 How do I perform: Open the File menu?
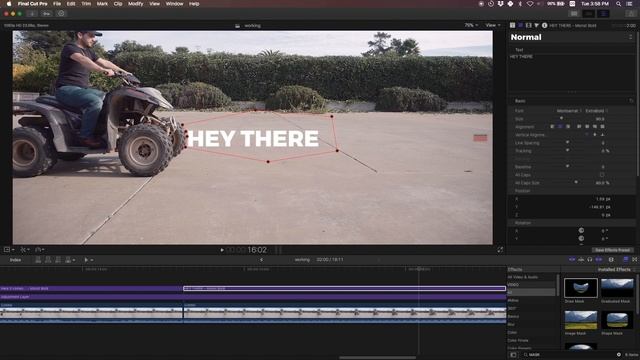57,4
